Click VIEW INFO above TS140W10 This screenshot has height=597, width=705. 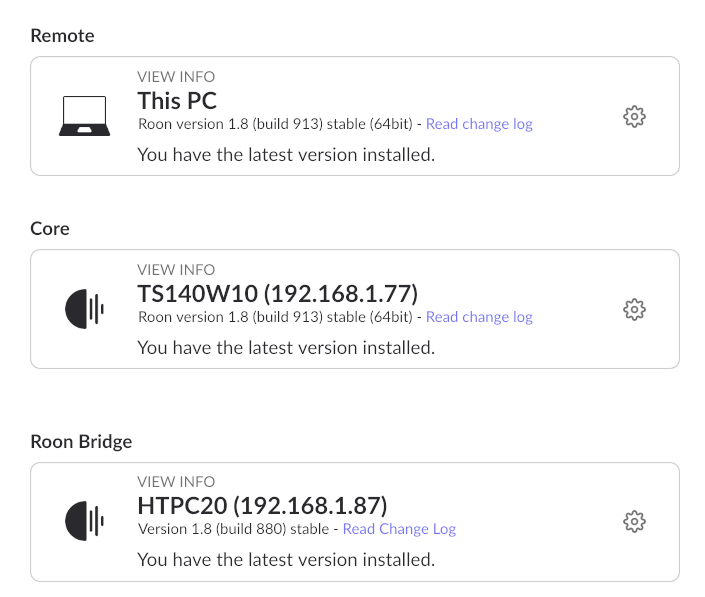coord(176,270)
